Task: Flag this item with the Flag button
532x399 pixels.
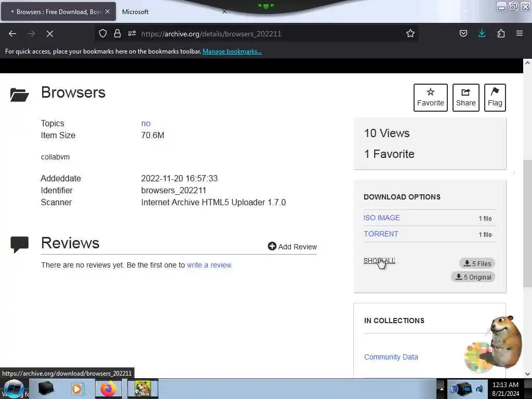Action: click(x=495, y=97)
